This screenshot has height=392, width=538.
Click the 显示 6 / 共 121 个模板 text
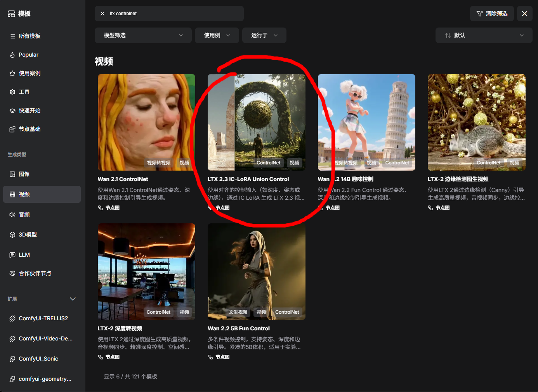click(130, 376)
